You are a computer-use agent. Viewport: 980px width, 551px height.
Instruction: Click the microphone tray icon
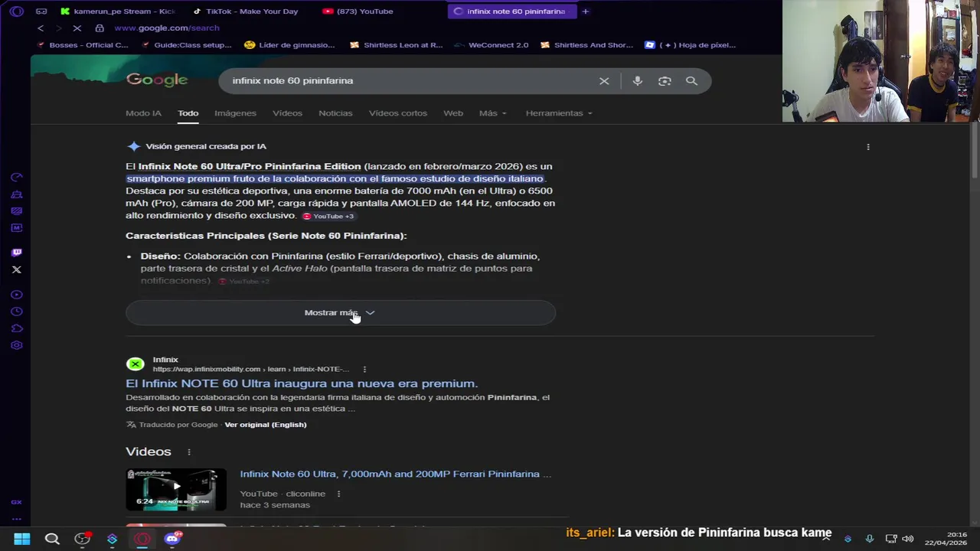pyautogui.click(x=869, y=539)
